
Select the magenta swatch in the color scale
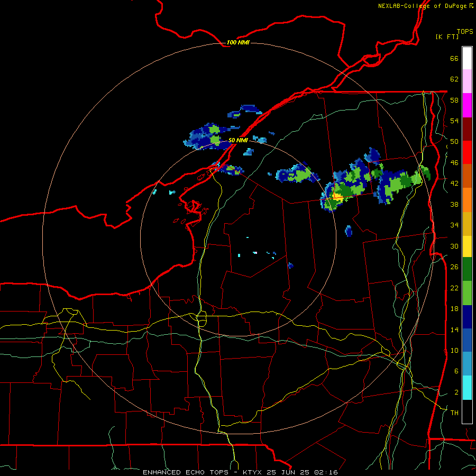pyautogui.click(x=467, y=105)
